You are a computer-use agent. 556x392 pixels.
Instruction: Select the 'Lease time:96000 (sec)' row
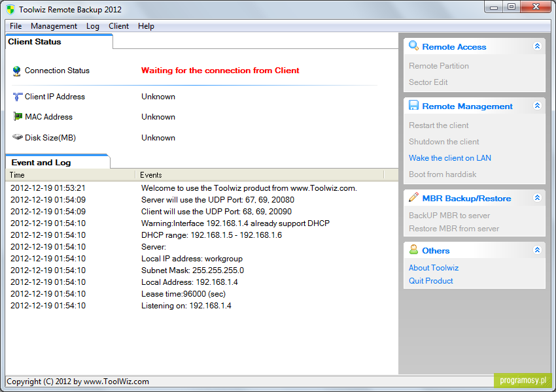tap(201, 293)
